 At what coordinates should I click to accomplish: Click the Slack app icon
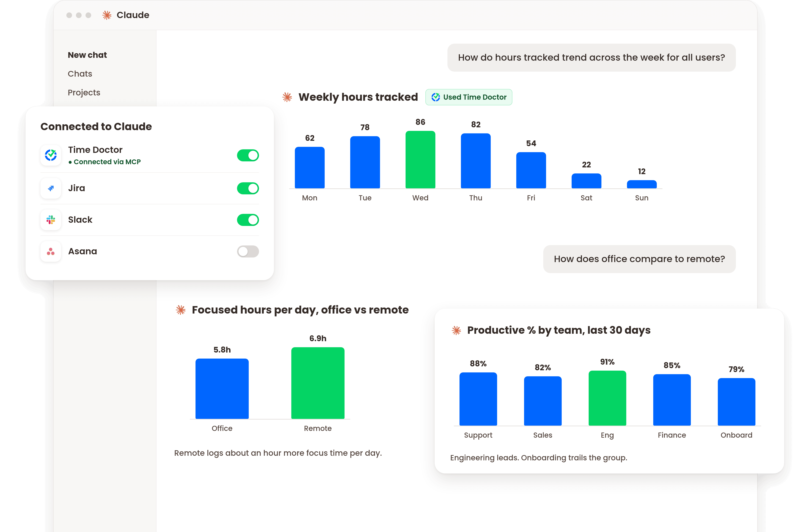[51, 220]
